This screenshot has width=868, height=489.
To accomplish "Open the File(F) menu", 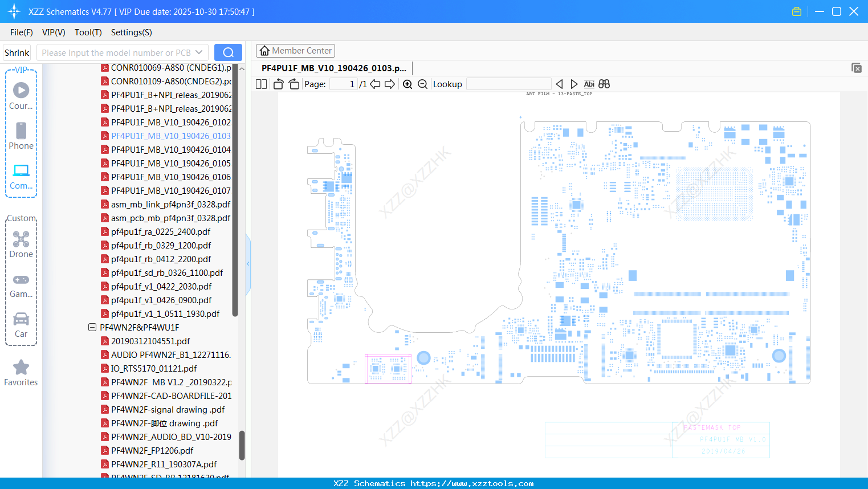I will pos(22,32).
